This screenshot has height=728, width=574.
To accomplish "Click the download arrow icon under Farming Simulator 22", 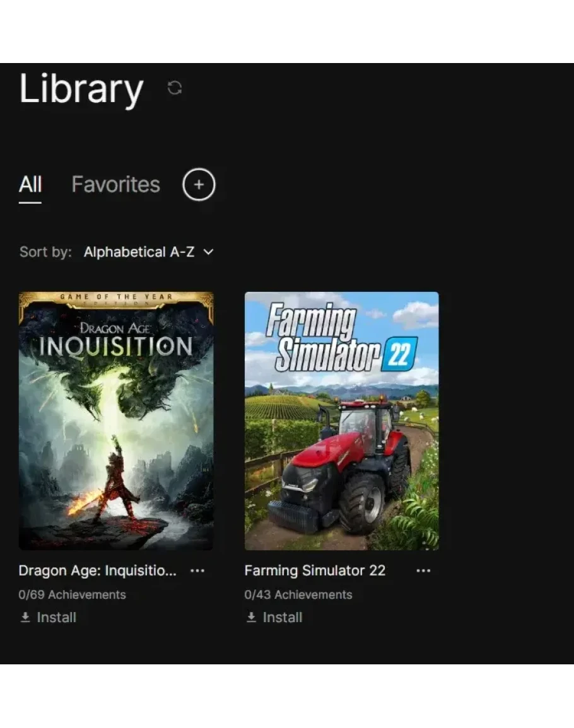I will [252, 617].
